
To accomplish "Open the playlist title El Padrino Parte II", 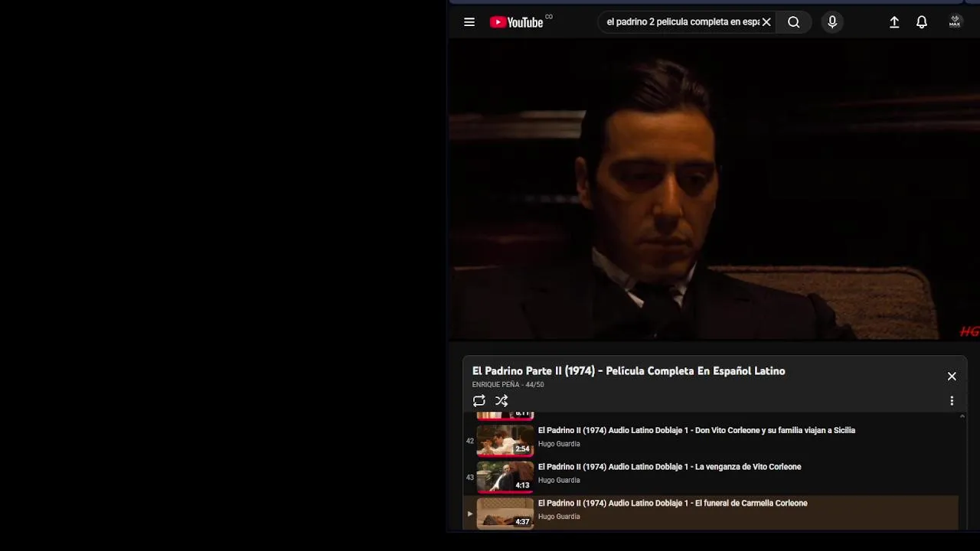I will click(629, 370).
